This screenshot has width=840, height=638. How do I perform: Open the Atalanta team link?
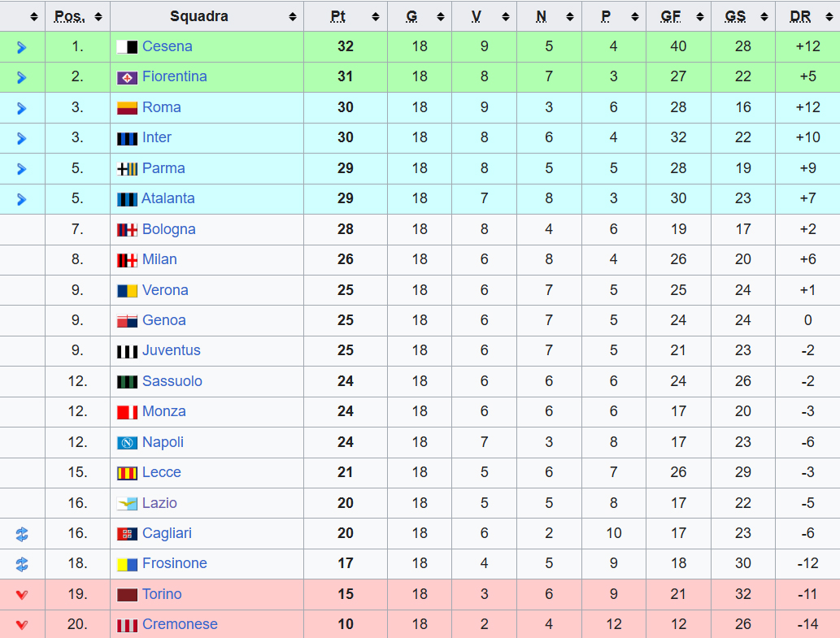point(168,198)
